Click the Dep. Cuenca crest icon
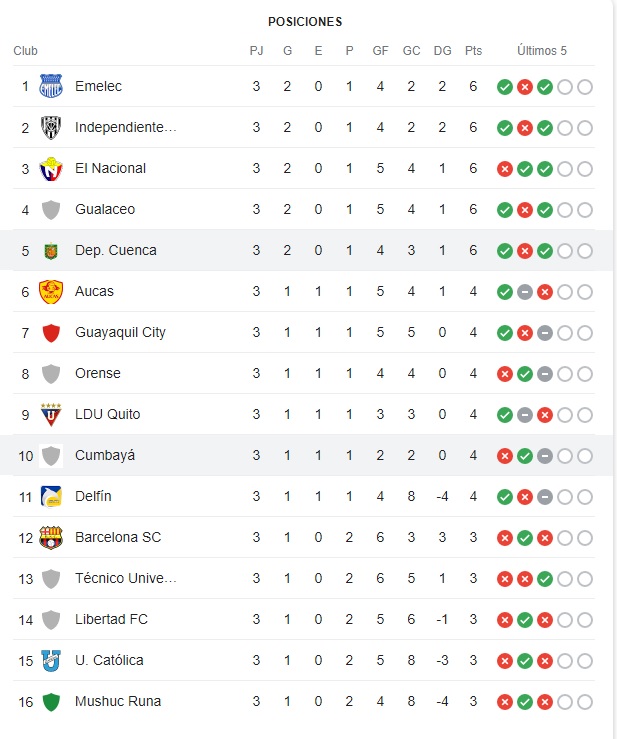 pyautogui.click(x=50, y=251)
